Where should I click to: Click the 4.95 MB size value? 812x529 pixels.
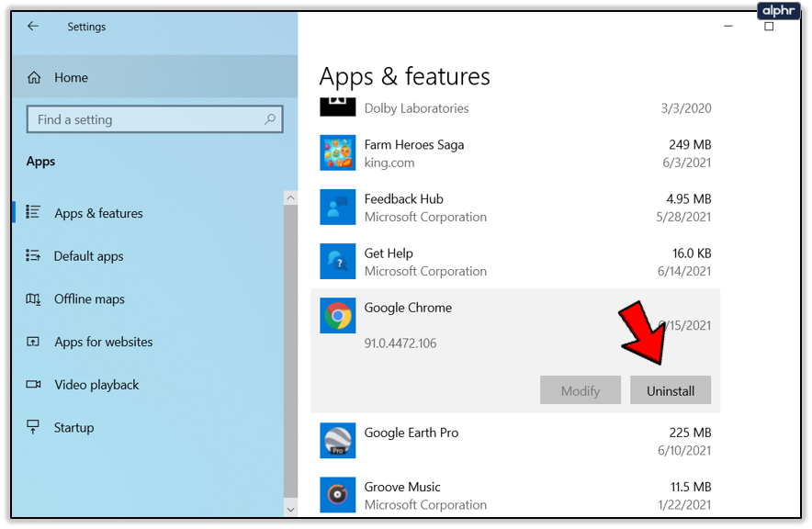pyautogui.click(x=689, y=199)
